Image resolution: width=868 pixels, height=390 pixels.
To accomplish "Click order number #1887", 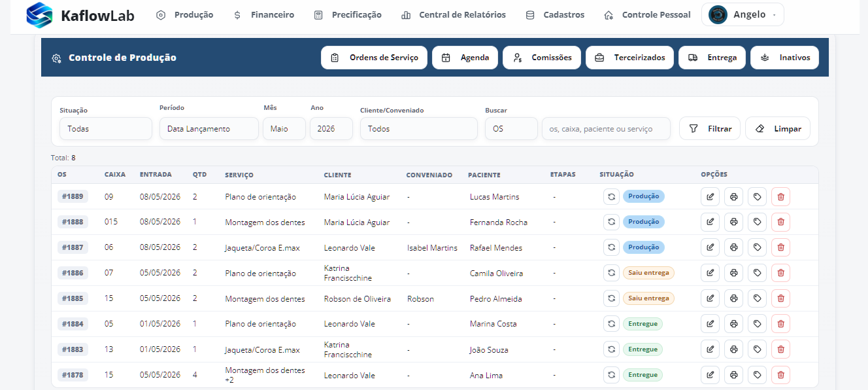I will (x=73, y=247).
